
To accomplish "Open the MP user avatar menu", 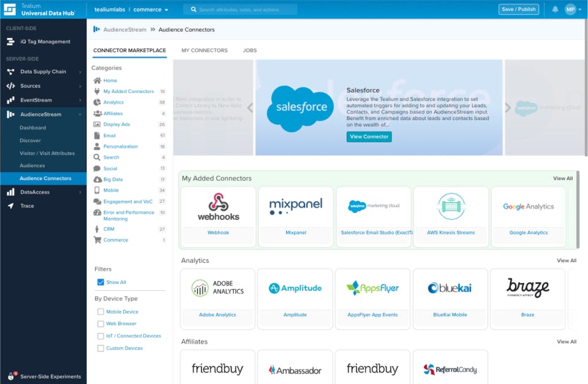I will [573, 9].
